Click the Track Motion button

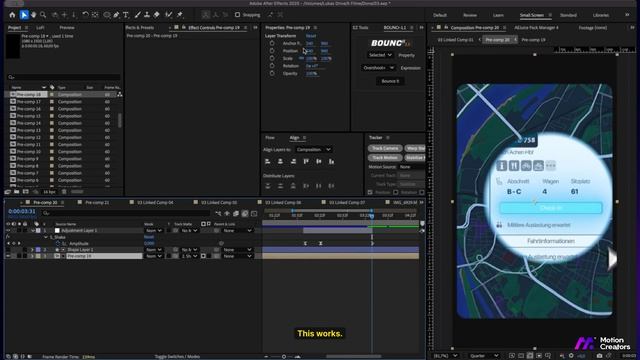click(x=385, y=158)
